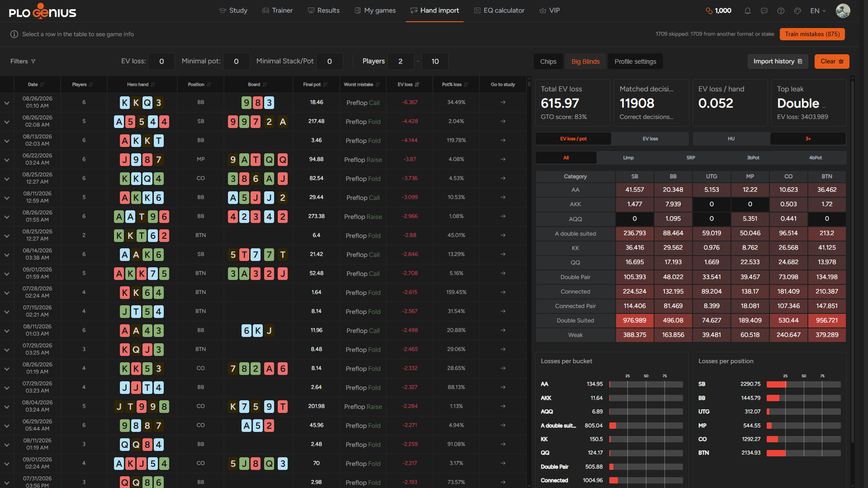Click the help question mark icon
Viewport: 868px width, 488px height.
[781, 11]
